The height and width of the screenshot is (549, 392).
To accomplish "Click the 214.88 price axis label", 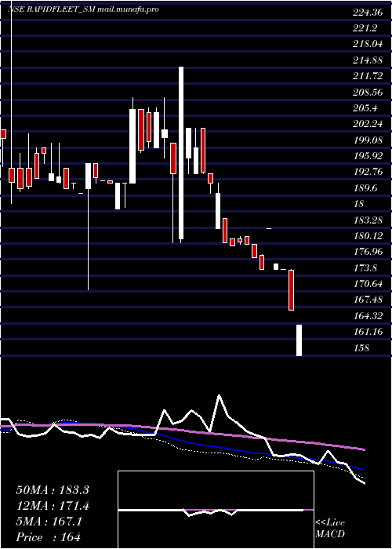I will coord(368,60).
